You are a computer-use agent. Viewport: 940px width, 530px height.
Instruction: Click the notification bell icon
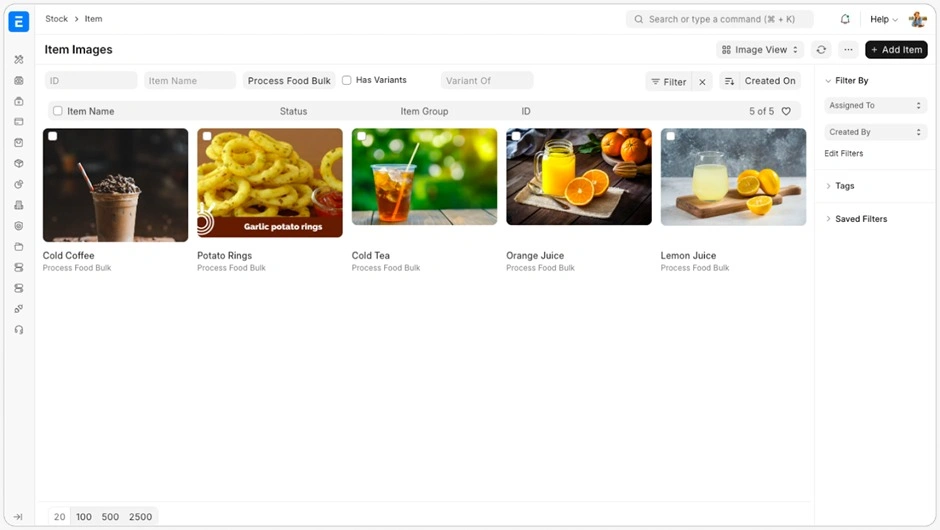tap(845, 19)
